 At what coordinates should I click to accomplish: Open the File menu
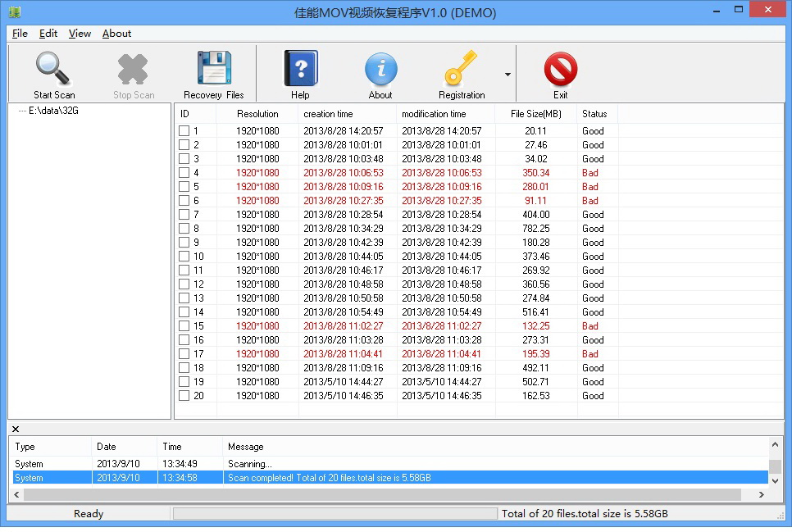tap(20, 34)
